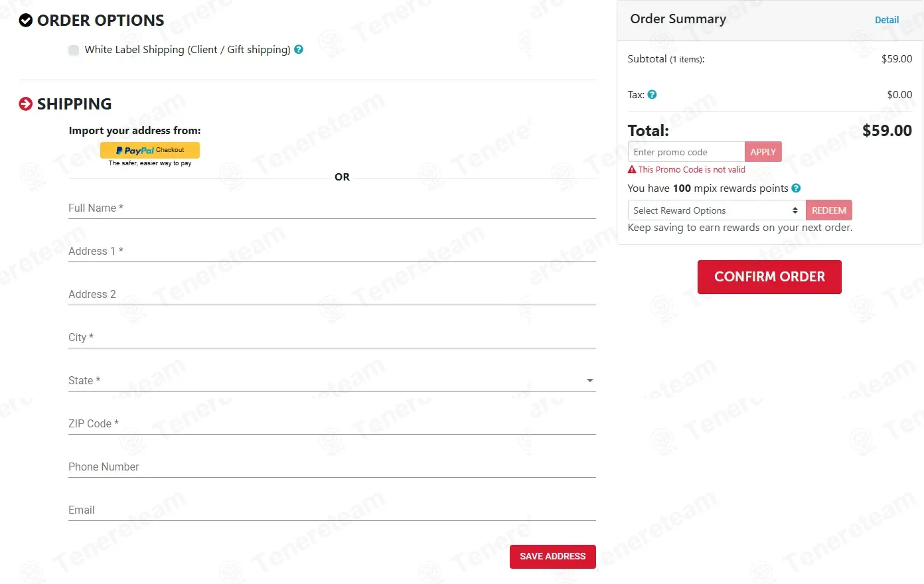
Task: Select the ZIP Code field
Action: coord(332,423)
